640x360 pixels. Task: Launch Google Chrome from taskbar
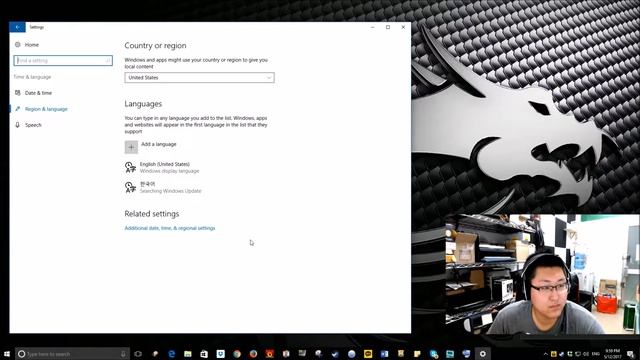[237, 354]
